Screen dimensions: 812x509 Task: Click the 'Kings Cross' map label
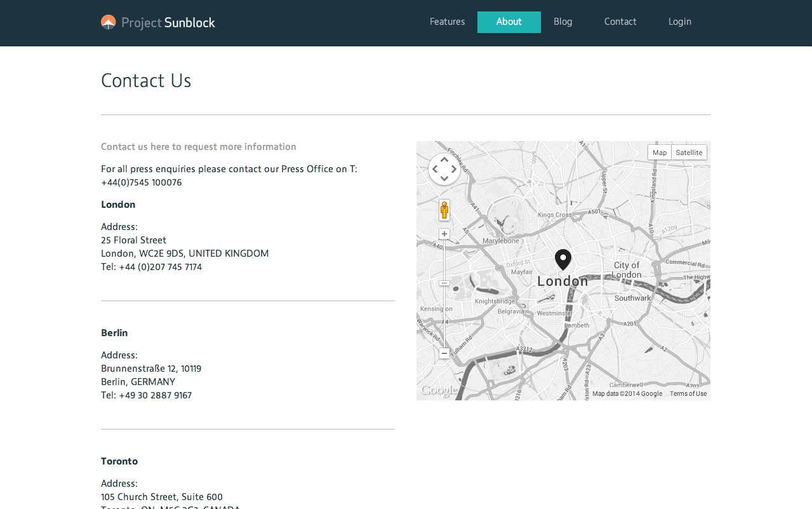(555, 215)
